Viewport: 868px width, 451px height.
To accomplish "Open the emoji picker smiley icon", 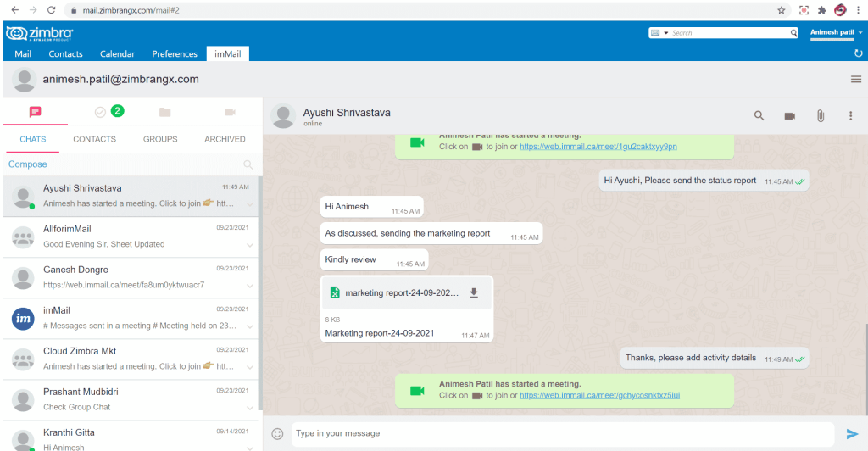I will (x=277, y=433).
